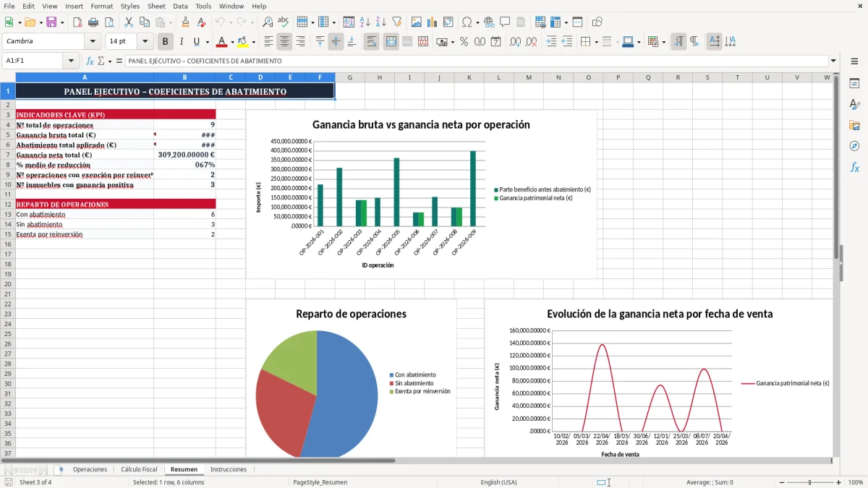This screenshot has height=488, width=868.
Task: Open the Data menu
Action: tap(180, 6)
